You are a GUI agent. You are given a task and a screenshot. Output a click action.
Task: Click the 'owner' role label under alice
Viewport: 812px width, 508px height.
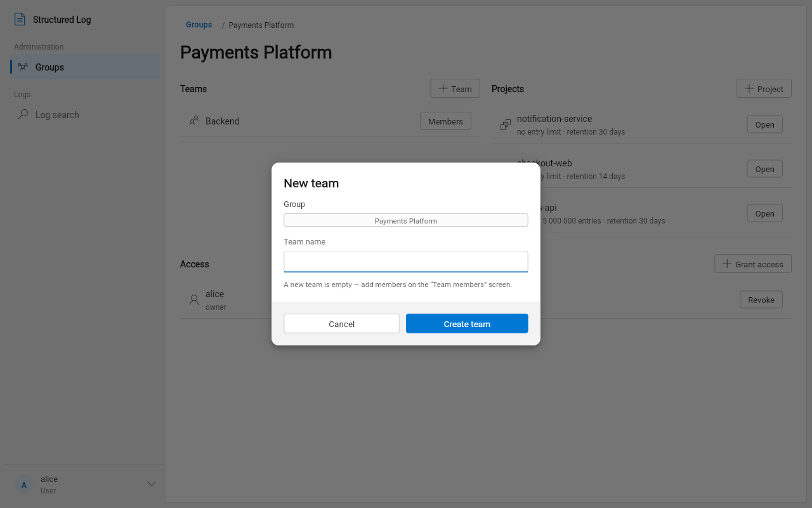(x=216, y=307)
